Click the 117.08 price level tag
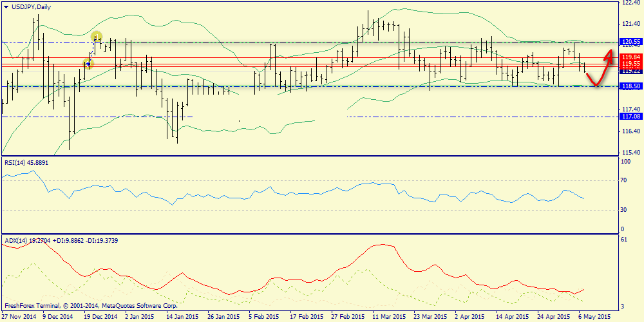644x322 pixels. (630, 117)
